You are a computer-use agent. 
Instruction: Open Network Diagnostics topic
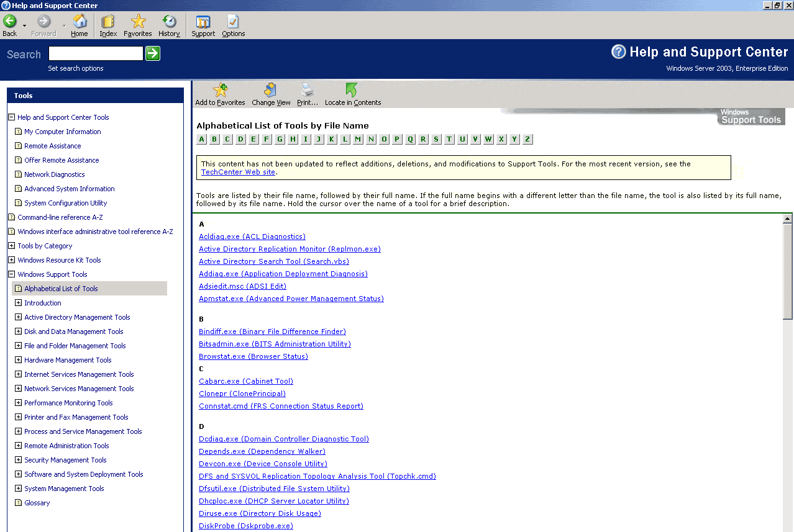point(54,174)
